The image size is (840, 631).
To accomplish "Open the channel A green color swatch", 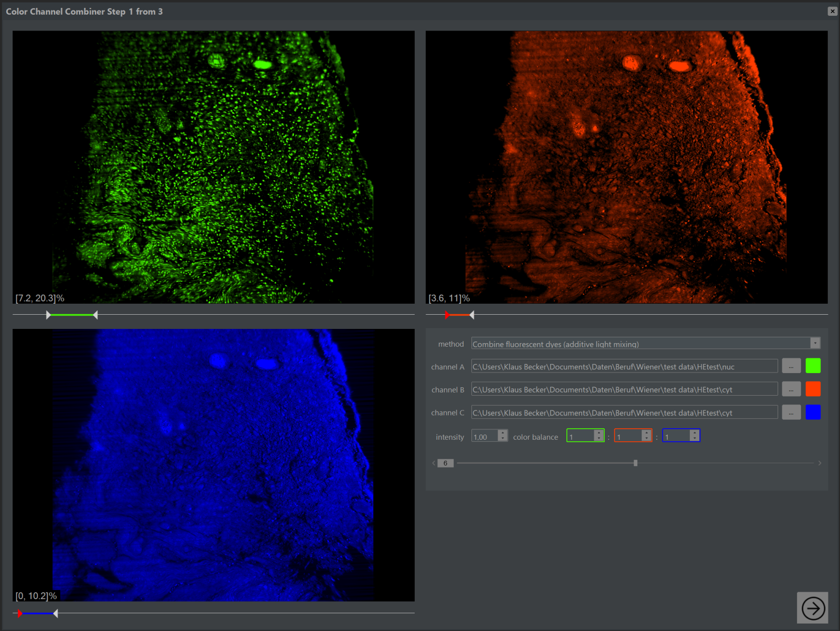I will click(813, 366).
